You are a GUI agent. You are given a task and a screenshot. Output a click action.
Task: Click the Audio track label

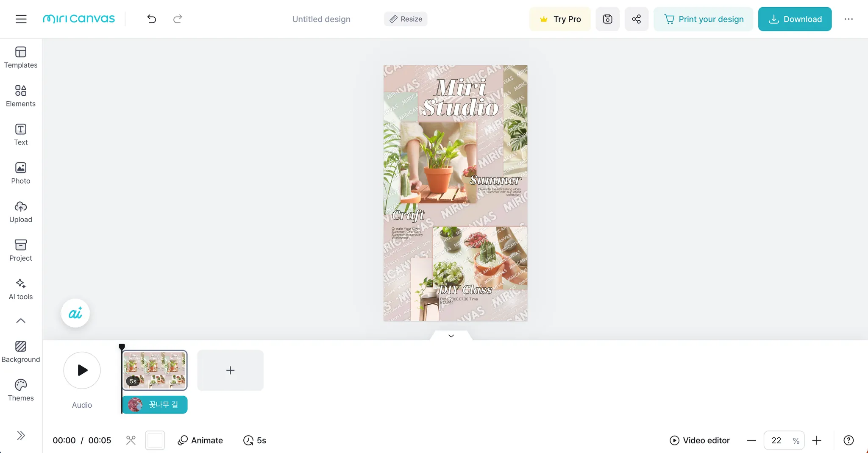82,405
